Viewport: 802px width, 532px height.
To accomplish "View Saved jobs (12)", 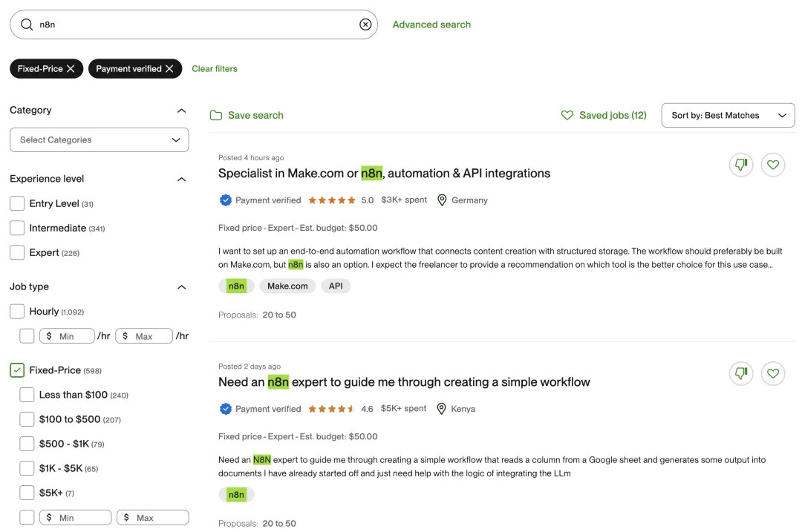I will coord(604,116).
